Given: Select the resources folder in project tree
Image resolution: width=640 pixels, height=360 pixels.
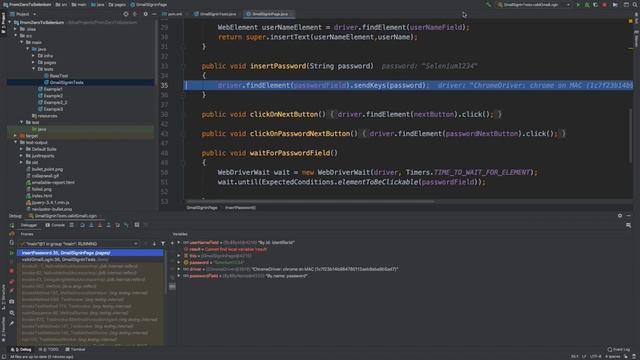Looking at the screenshot, I should (x=47, y=116).
